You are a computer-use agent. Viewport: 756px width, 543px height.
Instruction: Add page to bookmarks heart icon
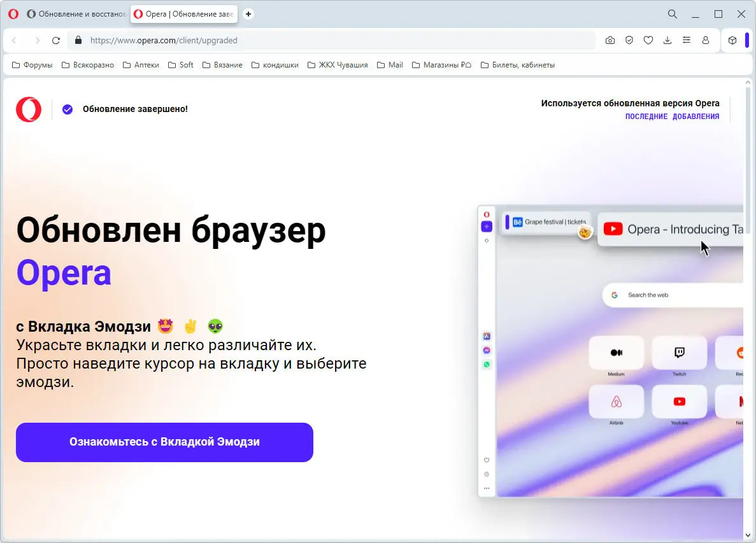[648, 41]
